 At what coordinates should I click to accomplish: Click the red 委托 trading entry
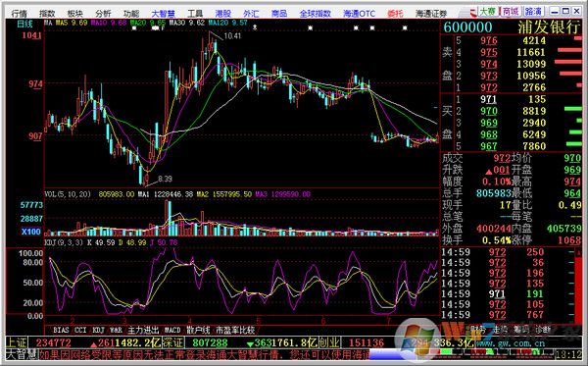pyautogui.click(x=395, y=14)
